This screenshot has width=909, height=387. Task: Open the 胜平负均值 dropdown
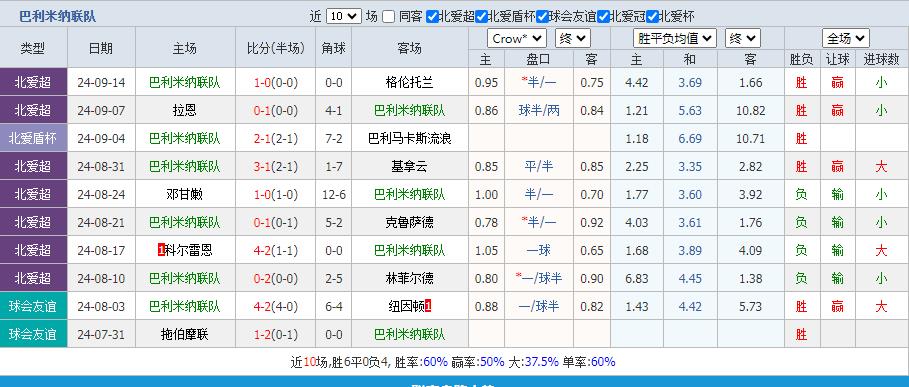click(675, 39)
